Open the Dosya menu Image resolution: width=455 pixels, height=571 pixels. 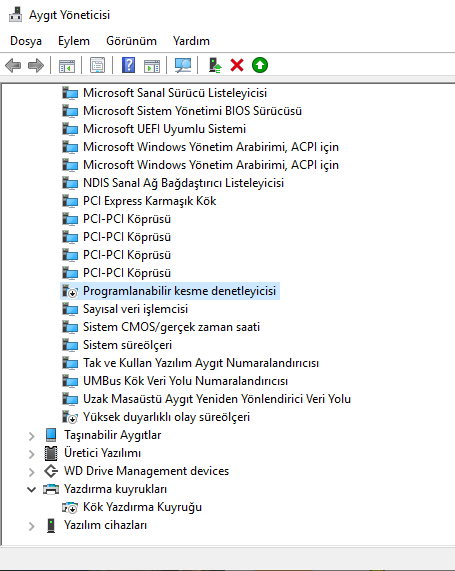coord(26,41)
